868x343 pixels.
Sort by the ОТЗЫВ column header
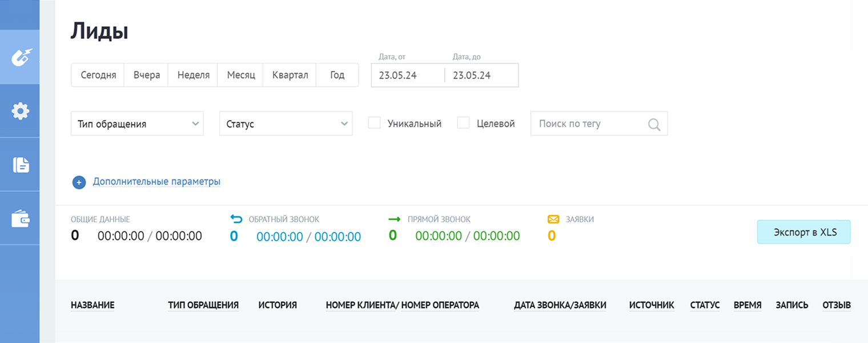point(837,305)
